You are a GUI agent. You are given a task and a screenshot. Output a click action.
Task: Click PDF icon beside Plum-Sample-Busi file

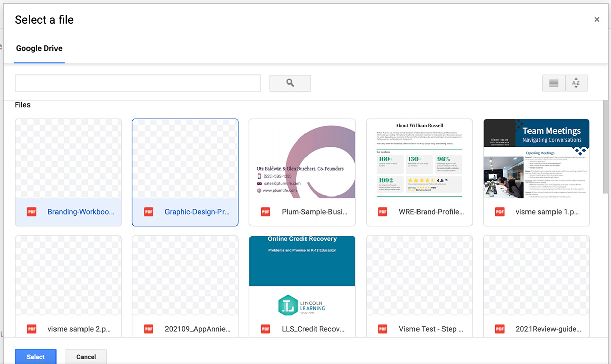(x=266, y=212)
